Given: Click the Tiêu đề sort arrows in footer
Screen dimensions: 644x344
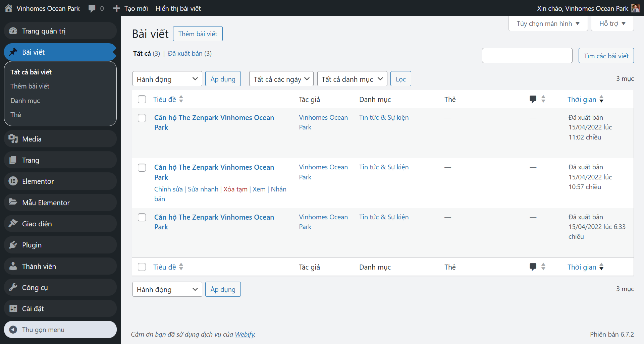Looking at the screenshot, I should click(x=181, y=267).
